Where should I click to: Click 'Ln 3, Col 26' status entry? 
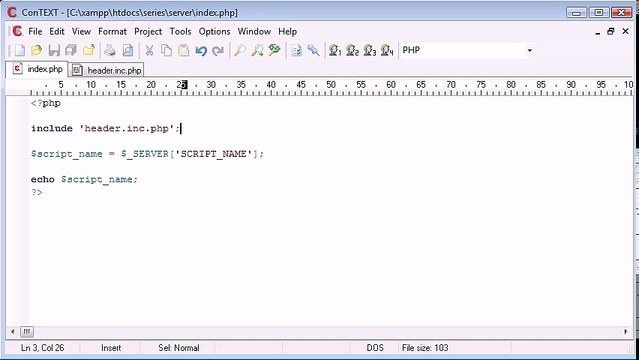42,348
